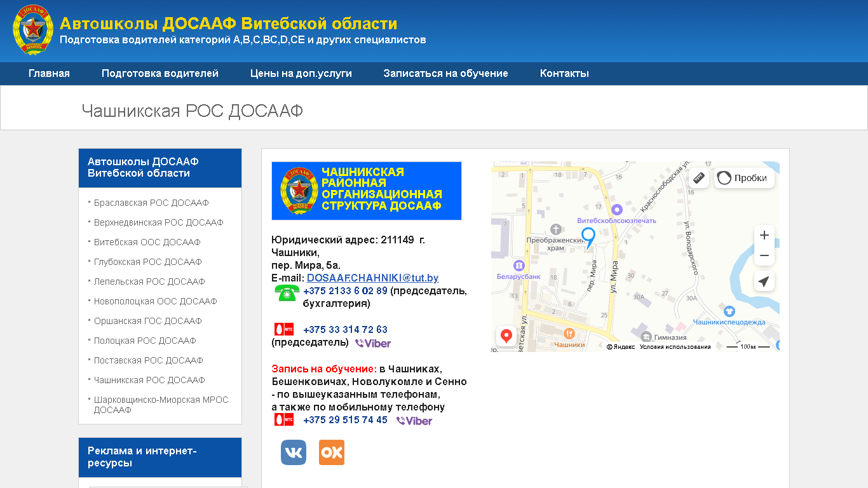Click the Юридический адрес text line

point(348,246)
